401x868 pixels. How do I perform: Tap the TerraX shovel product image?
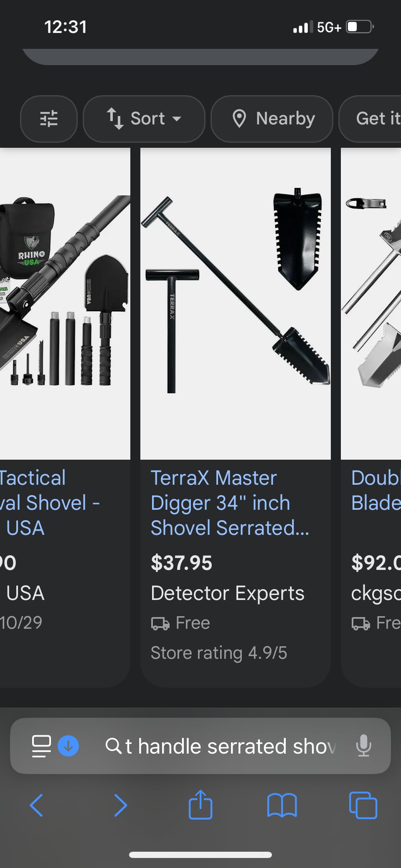[236, 304]
